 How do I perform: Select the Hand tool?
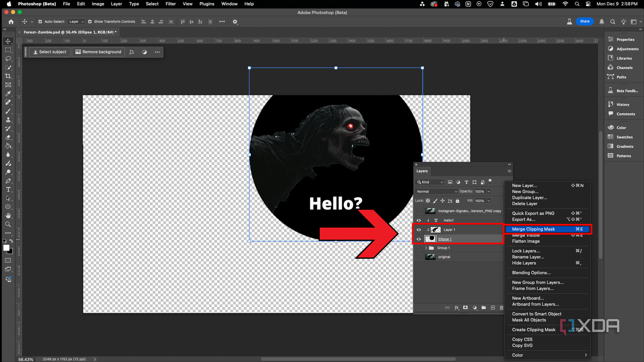8,216
